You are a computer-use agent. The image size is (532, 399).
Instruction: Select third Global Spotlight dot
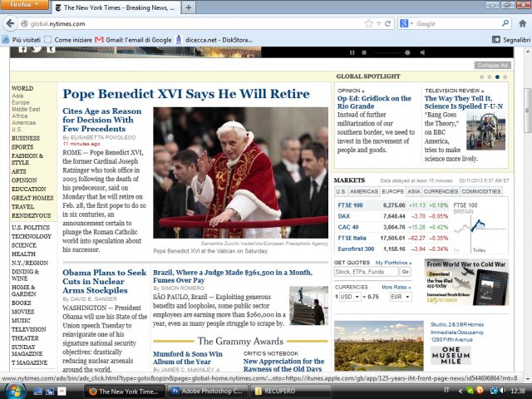pyautogui.click(x=497, y=77)
